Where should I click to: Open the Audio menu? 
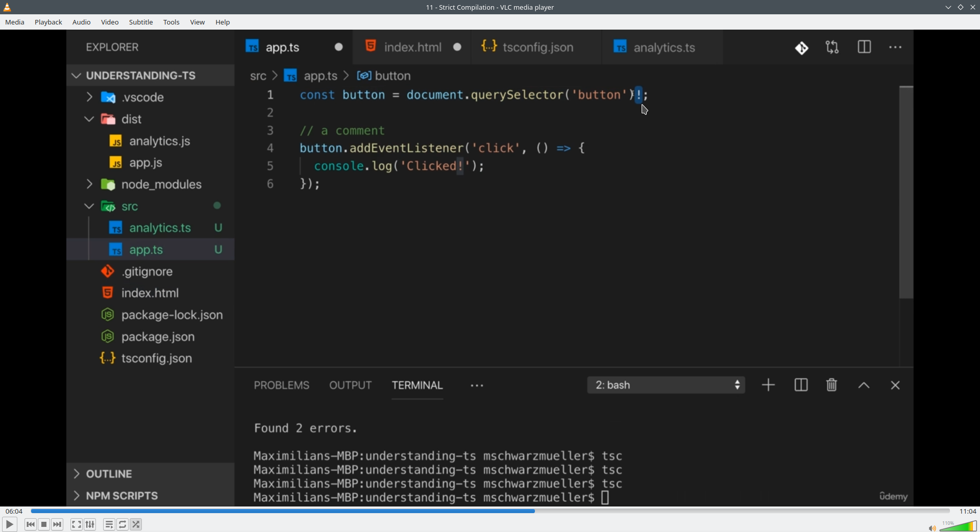pos(82,22)
